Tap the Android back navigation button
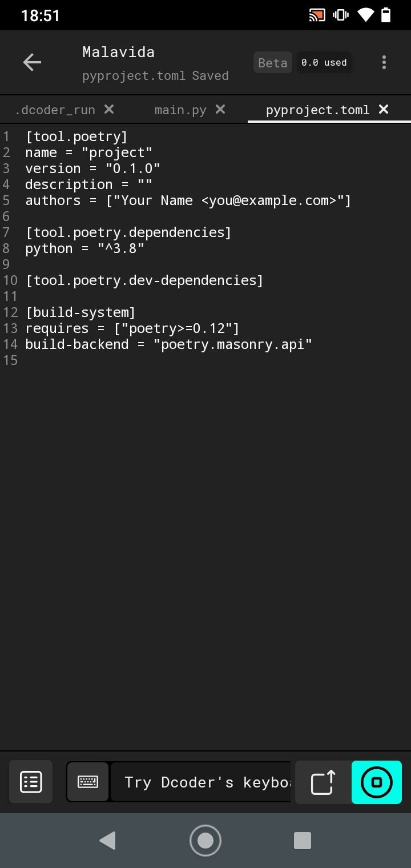This screenshot has height=868, width=411. [107, 840]
